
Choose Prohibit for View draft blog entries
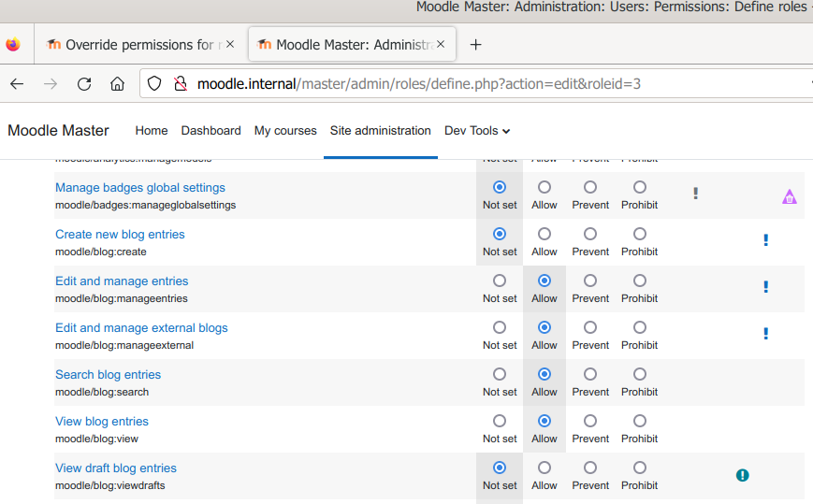640,468
